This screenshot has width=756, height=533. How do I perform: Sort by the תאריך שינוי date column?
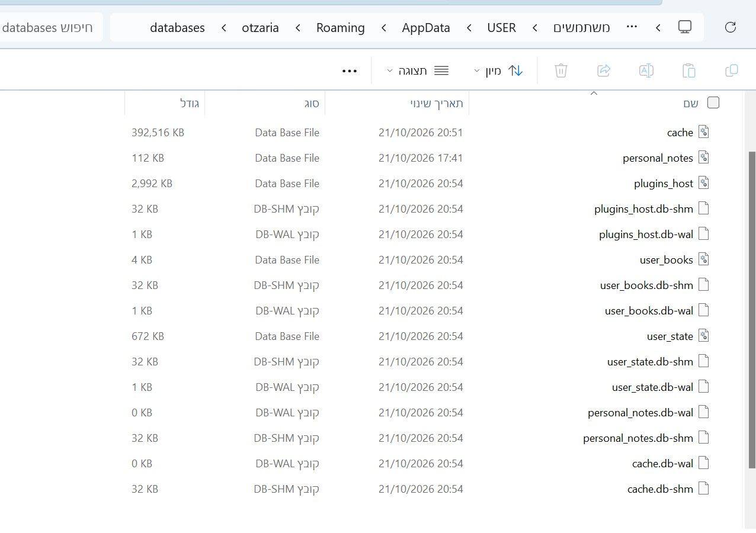pos(437,103)
